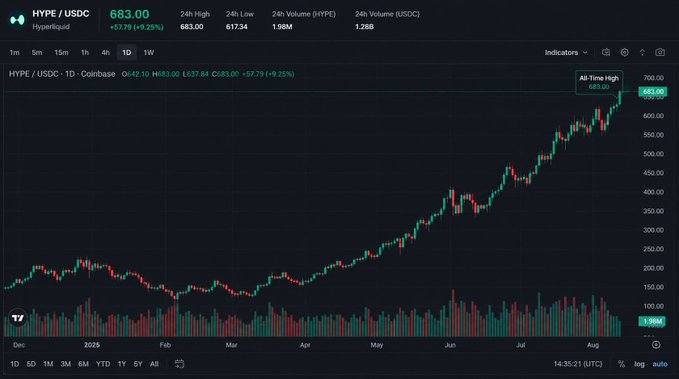Open the TradingView logo watermark button

[18, 318]
